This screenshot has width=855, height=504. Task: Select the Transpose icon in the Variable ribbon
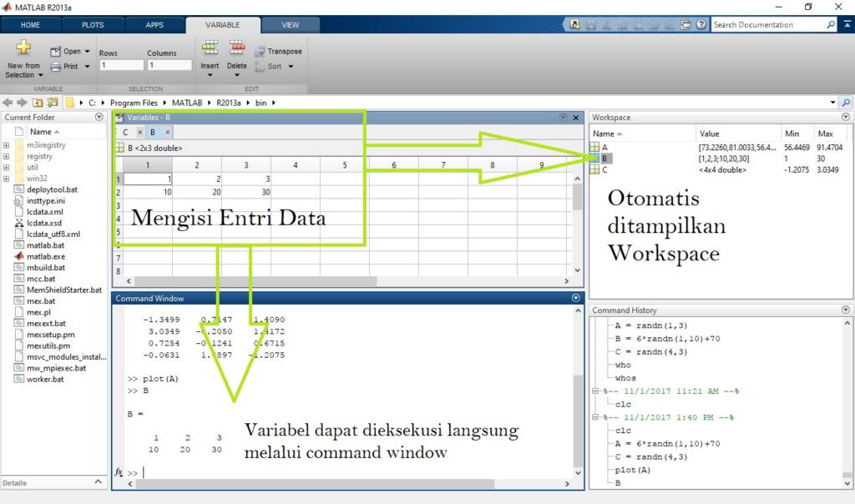pyautogui.click(x=261, y=51)
